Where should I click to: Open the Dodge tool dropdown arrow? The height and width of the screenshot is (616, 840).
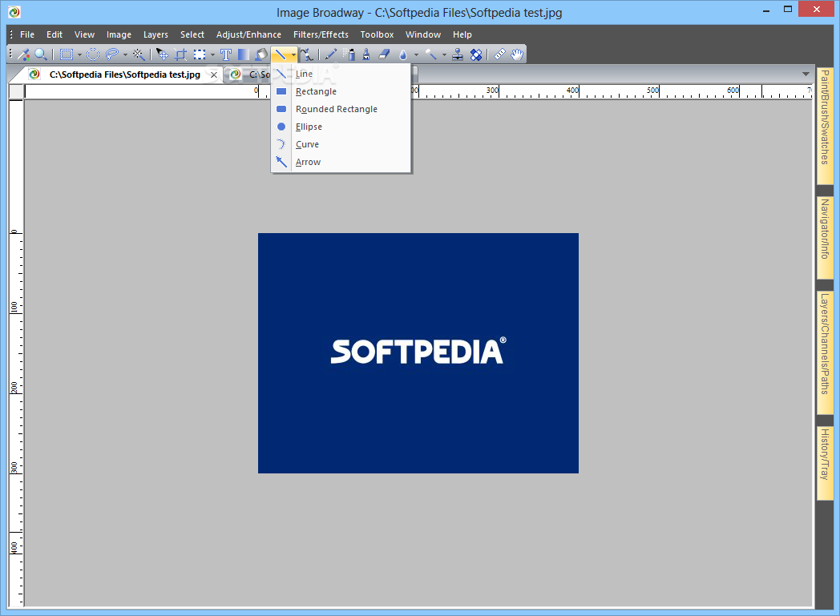point(444,54)
